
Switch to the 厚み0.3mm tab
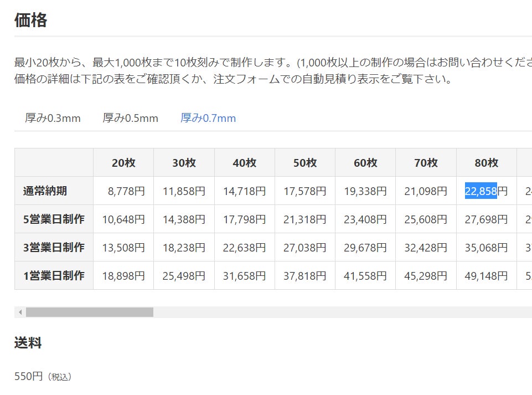click(x=53, y=118)
